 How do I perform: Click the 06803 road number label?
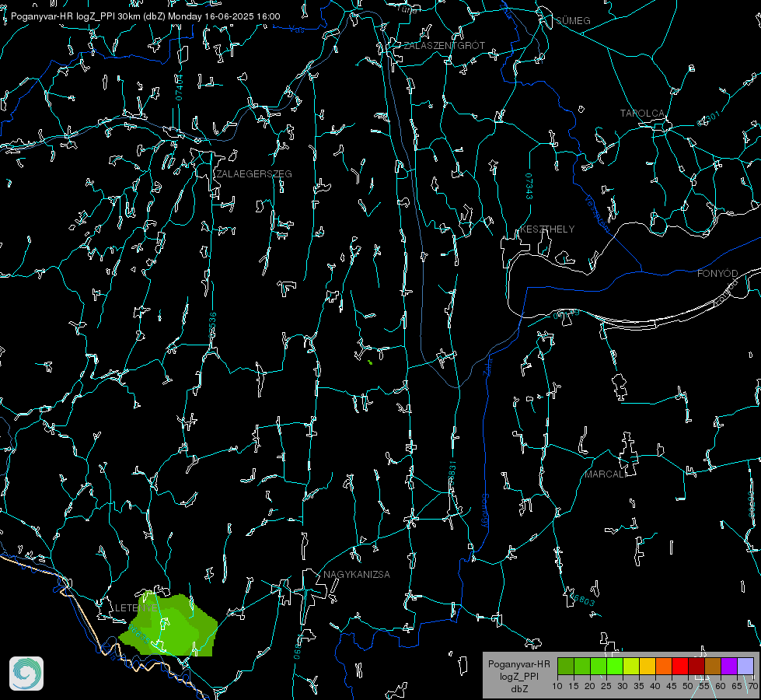click(x=581, y=599)
